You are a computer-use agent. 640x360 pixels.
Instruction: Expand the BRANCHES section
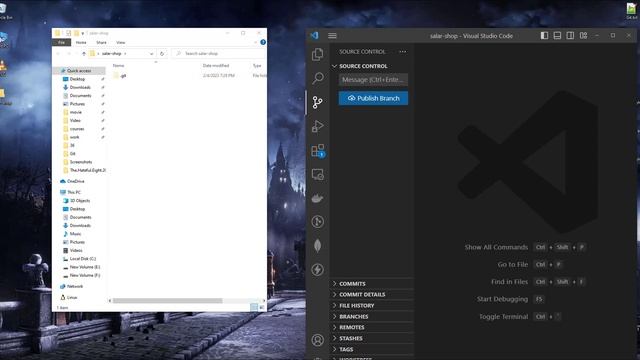coord(371,316)
